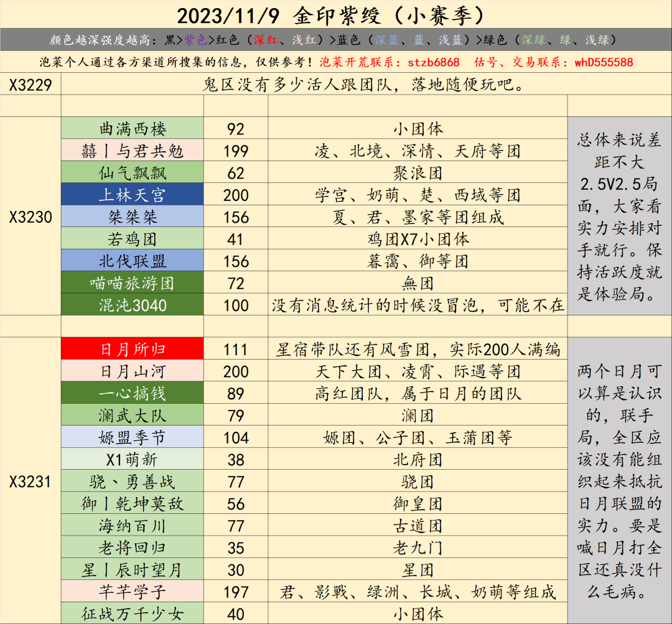Image resolution: width=672 pixels, height=624 pixels.
Task: Click the 曲满西楼 alliance cell
Action: (133, 128)
